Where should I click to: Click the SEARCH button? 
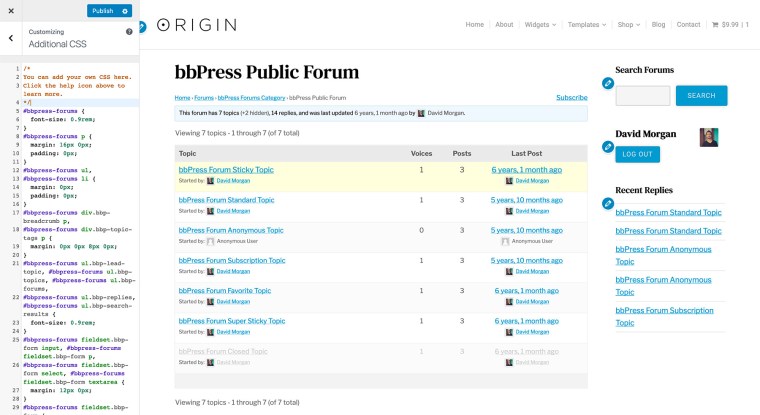pos(701,96)
